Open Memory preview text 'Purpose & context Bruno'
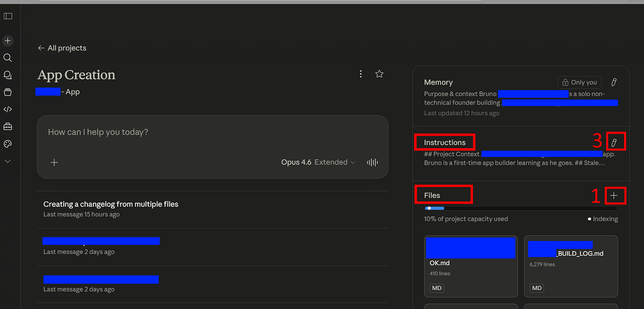The image size is (644, 309). 521,98
